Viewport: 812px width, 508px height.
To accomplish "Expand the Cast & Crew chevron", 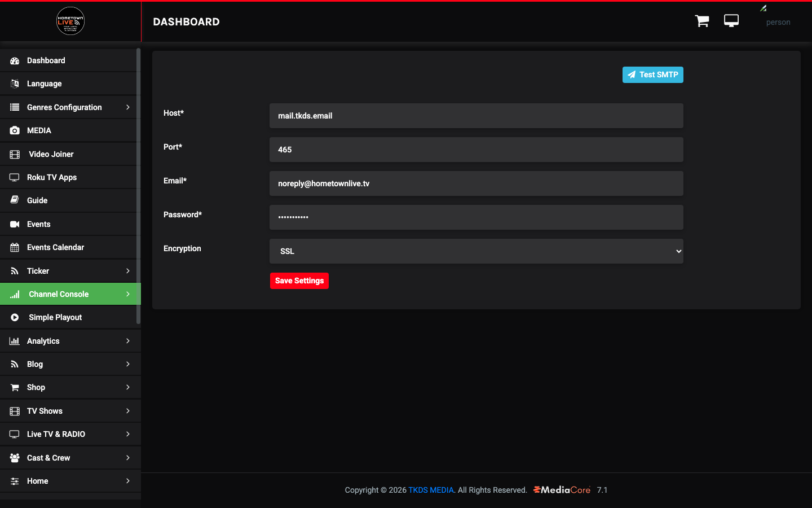I will (128, 458).
